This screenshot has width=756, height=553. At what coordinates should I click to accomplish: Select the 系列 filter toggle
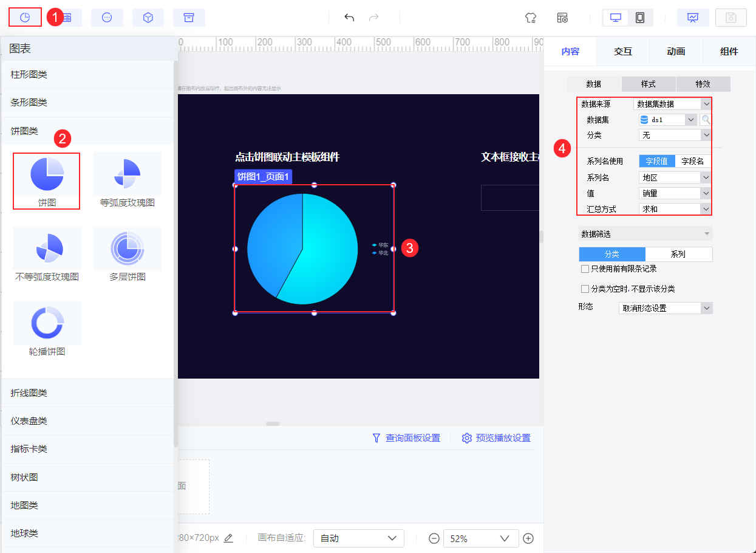click(679, 254)
